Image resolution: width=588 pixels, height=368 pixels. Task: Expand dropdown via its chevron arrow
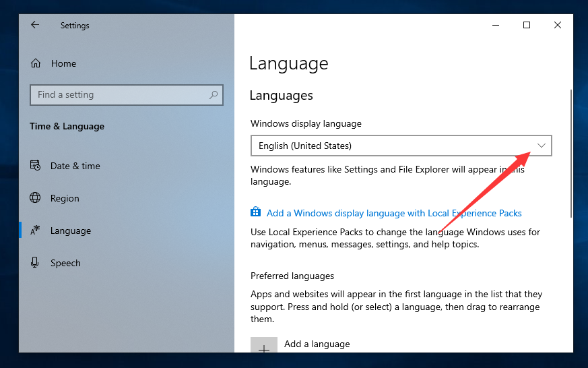pos(541,146)
